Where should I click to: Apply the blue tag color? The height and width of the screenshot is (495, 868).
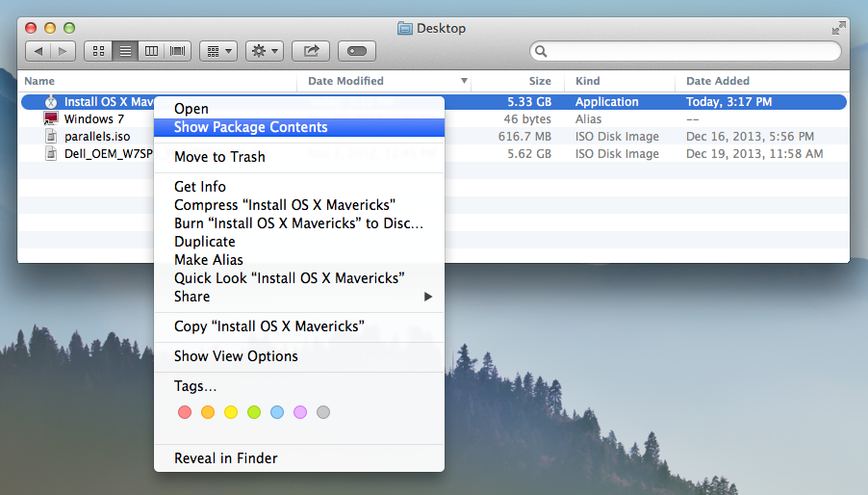(x=277, y=412)
